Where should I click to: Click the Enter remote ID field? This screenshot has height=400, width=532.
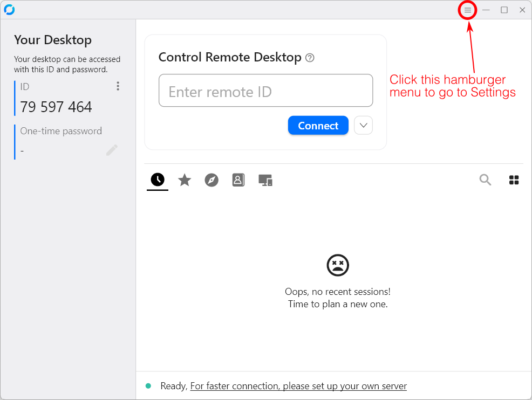coord(265,91)
